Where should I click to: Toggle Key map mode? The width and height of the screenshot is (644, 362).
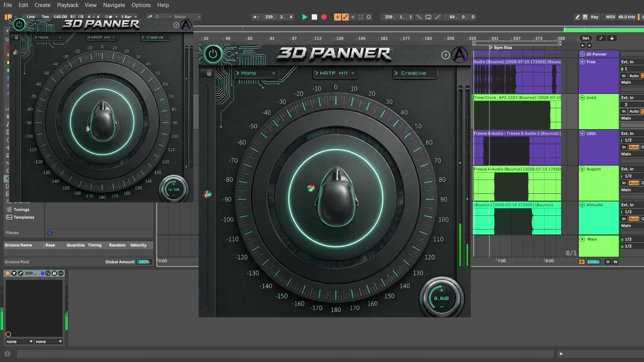click(594, 17)
